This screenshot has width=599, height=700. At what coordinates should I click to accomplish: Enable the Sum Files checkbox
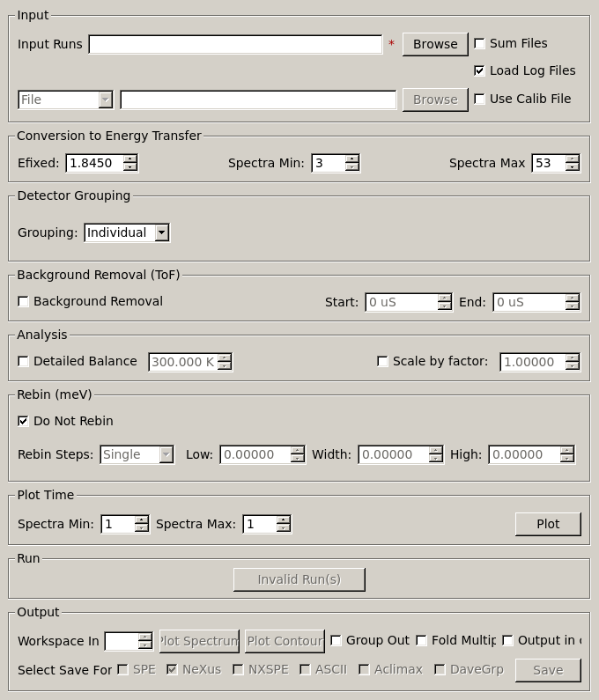[x=480, y=43]
